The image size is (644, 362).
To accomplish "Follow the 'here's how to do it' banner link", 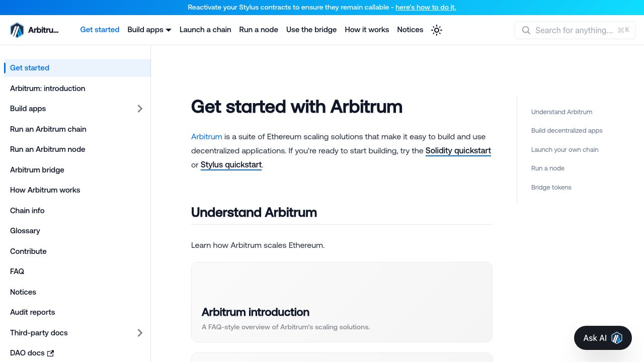I will click(x=425, y=7).
